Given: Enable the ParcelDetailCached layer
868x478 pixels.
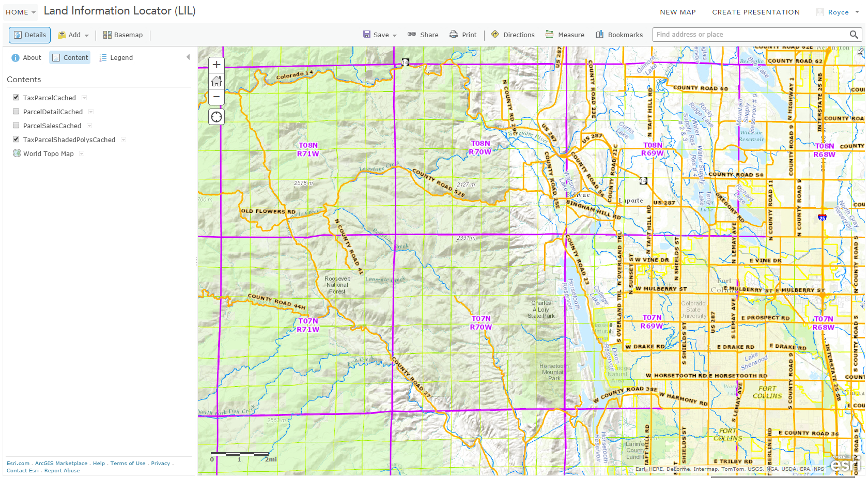Looking at the screenshot, I should pos(16,111).
